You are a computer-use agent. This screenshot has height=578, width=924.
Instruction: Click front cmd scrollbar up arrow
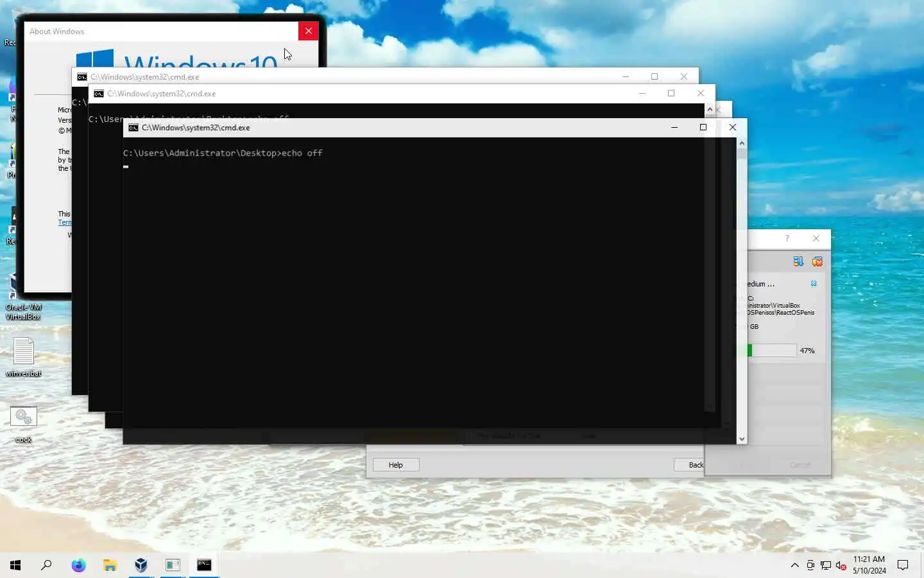coord(742,143)
